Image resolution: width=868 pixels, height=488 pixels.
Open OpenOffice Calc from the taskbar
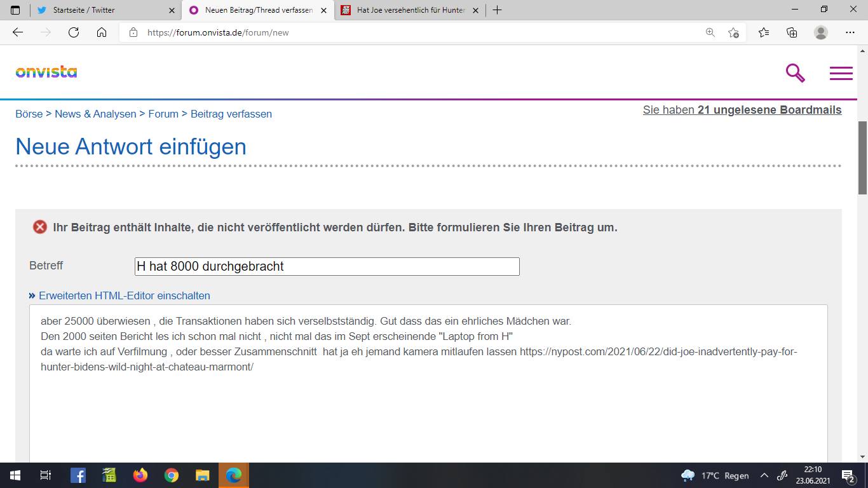[109, 475]
